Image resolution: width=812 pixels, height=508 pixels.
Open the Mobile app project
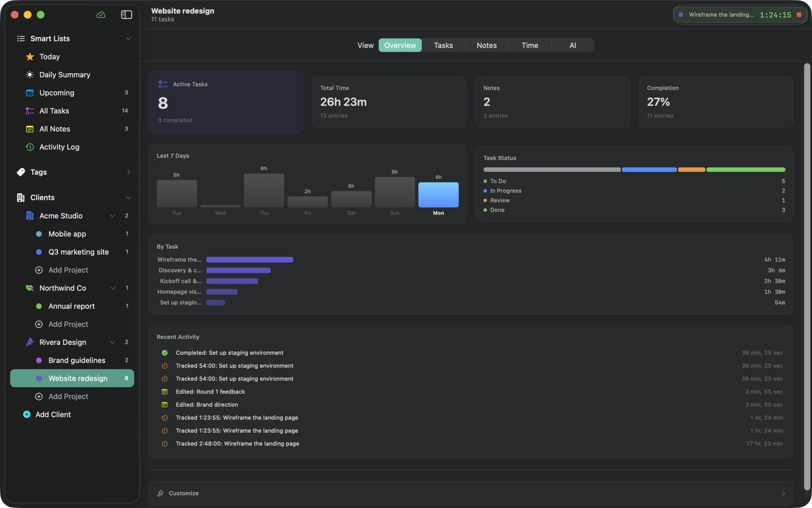(72, 234)
